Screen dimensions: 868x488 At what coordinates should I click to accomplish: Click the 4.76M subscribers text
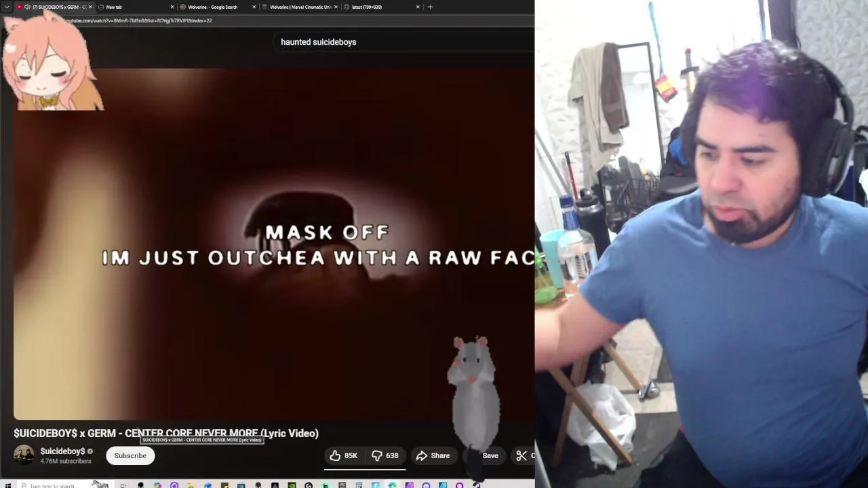66,461
